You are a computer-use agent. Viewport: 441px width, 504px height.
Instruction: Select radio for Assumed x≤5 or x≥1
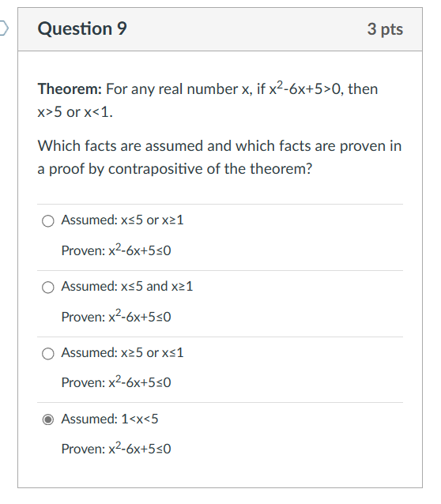[x=48, y=221]
